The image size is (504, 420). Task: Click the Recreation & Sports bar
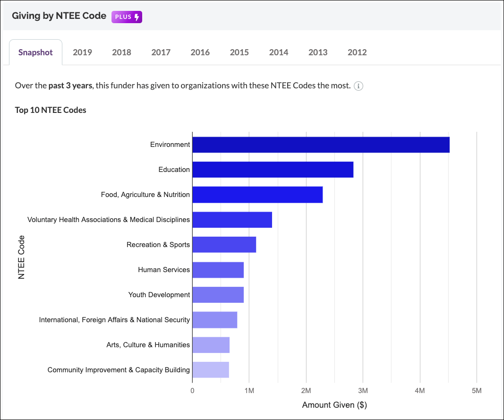[224, 244]
